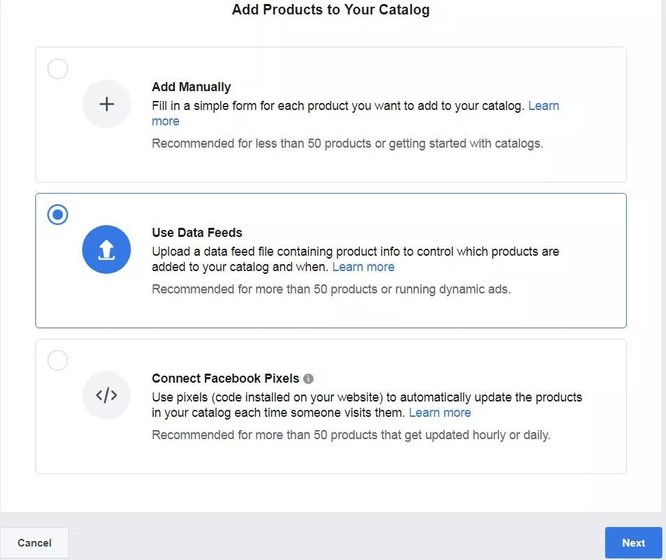
Task: Click the blue upload arrow icon
Action: [x=106, y=250]
